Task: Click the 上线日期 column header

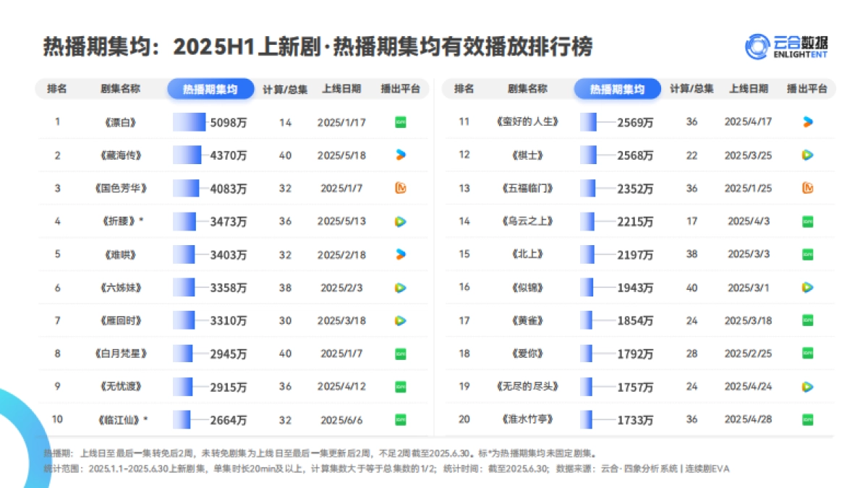Action: coord(342,89)
